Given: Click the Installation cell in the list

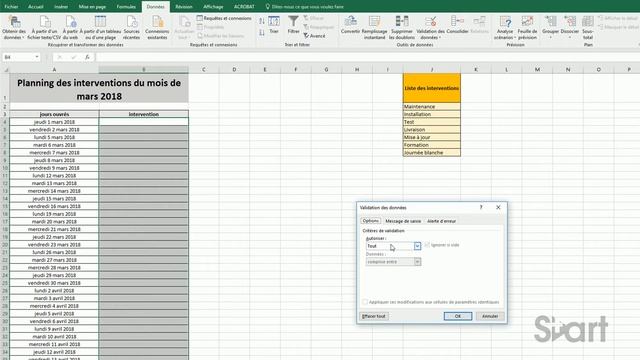Looking at the screenshot, I should [x=432, y=114].
